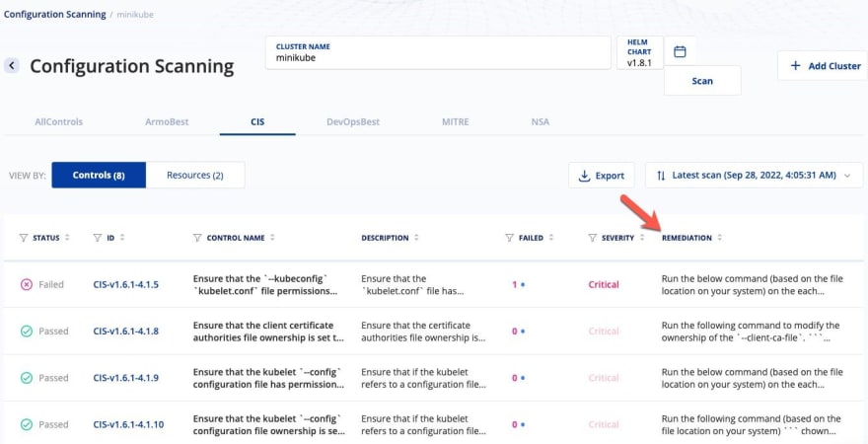The width and height of the screenshot is (868, 444).
Task: Sort by Control Name arrows
Action: click(272, 238)
